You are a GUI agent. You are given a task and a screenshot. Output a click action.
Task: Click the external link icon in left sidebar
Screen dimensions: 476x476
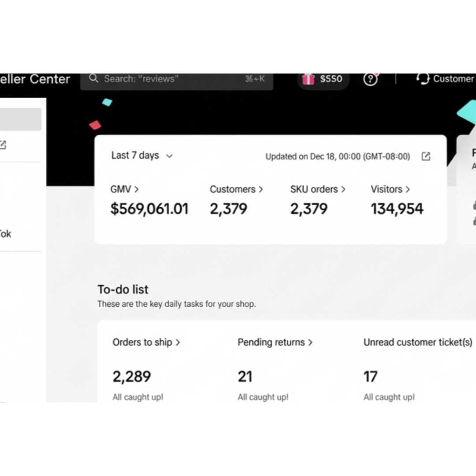[x=3, y=145]
